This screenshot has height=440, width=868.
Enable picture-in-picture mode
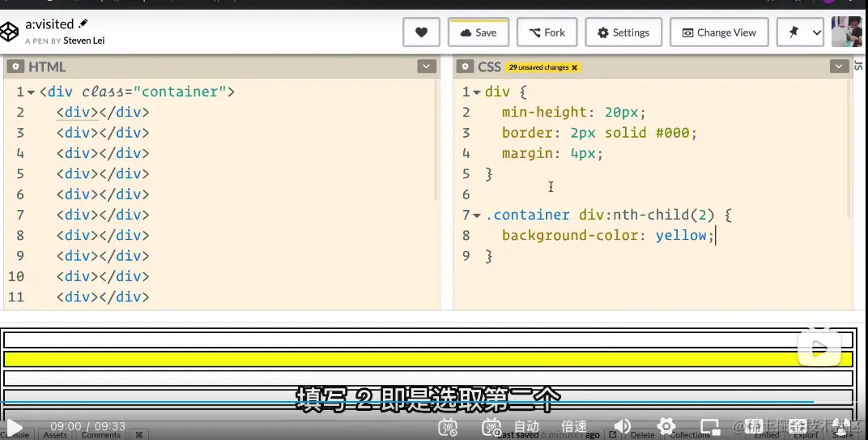coord(709,426)
